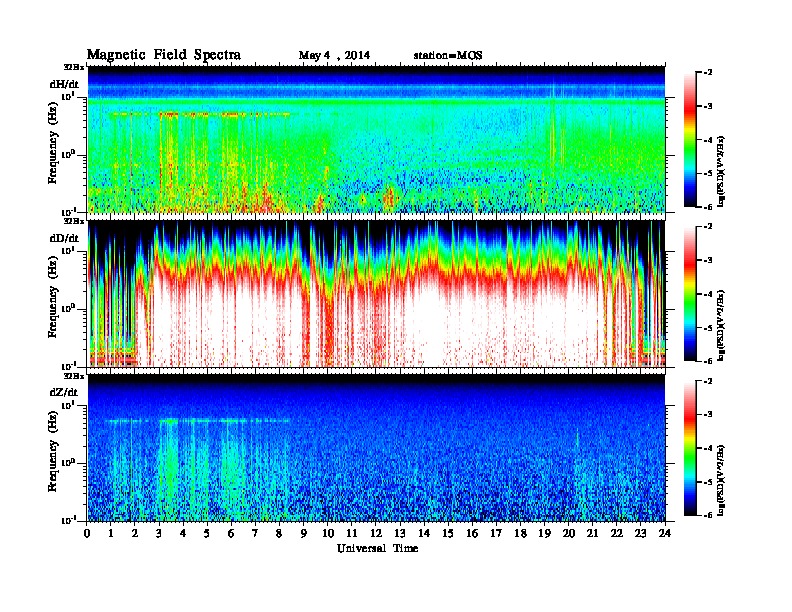This screenshot has height=612, width=792.
Task: Click the "-4" value on dD/dt colorbar
Action: (x=708, y=294)
